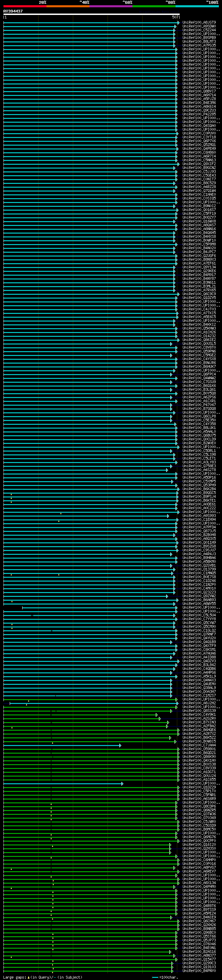View the UniRef100_C5DRL1 hit
The width and height of the screenshot is (222, 980).
(199, 451)
